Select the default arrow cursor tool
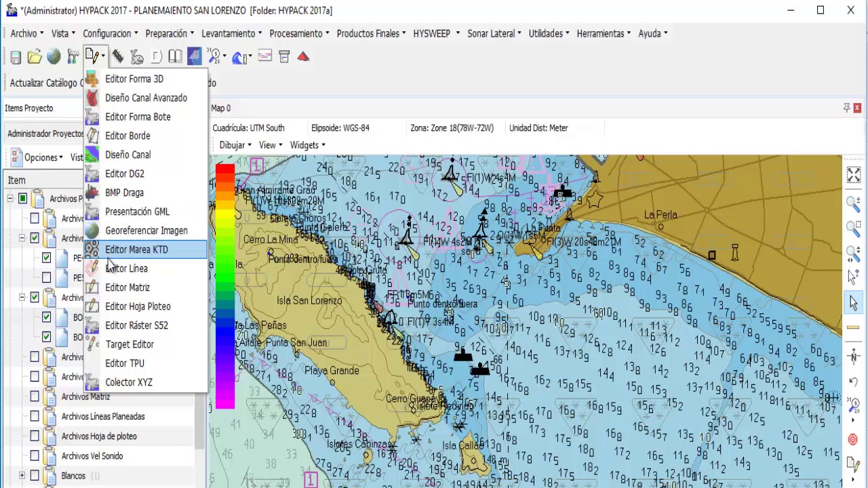 [x=854, y=303]
